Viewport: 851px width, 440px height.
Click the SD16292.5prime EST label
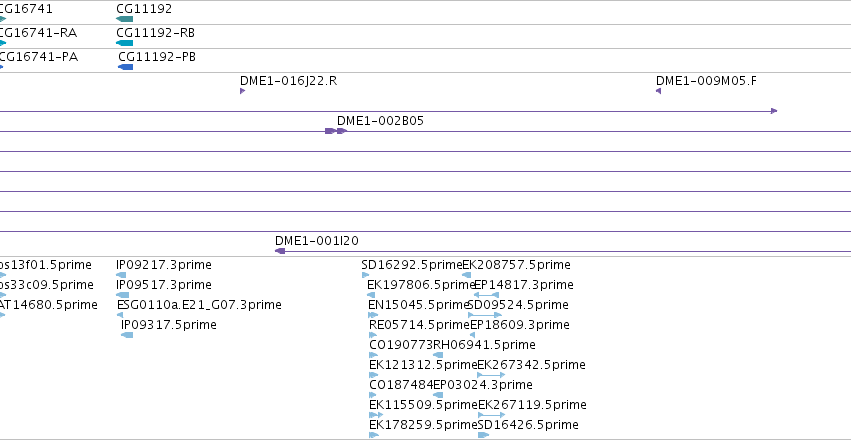[x=411, y=265]
